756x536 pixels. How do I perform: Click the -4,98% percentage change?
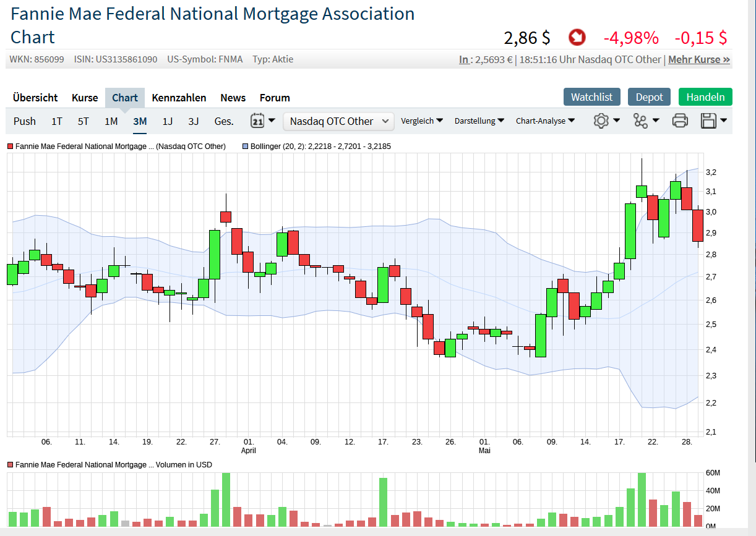(x=631, y=38)
